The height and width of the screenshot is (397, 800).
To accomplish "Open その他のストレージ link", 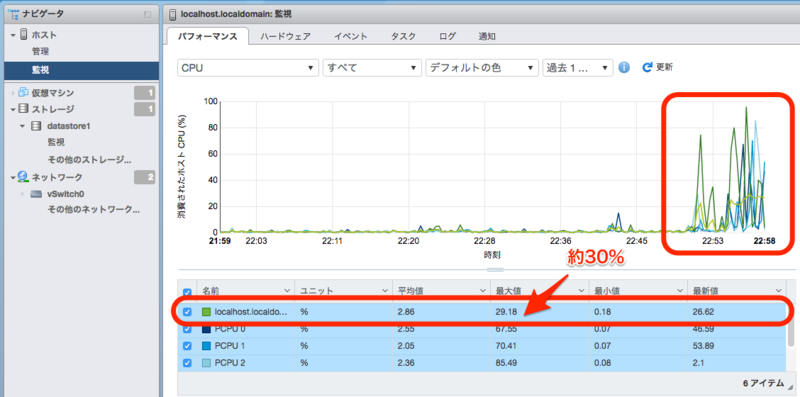I will 89,160.
